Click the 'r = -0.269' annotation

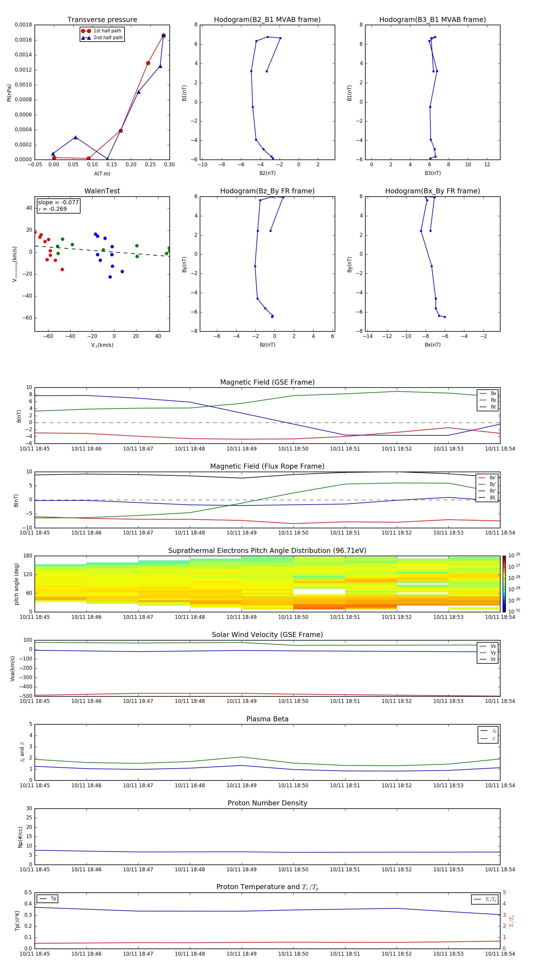[53, 209]
